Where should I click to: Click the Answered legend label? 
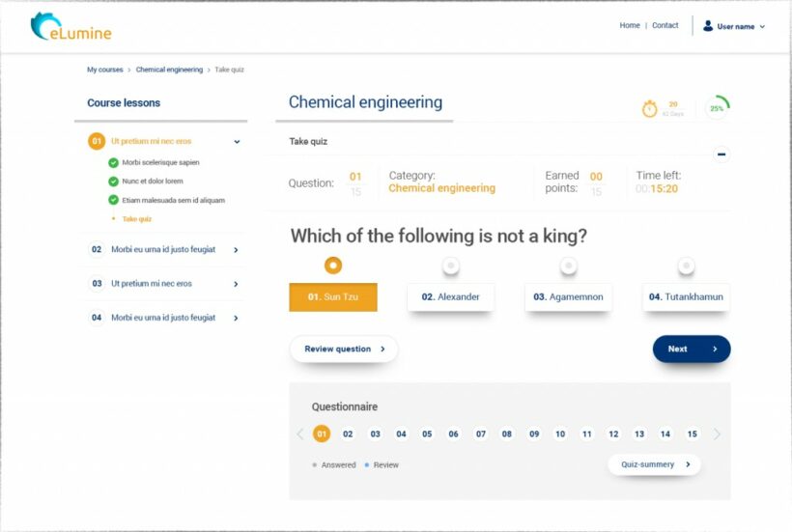pos(338,464)
